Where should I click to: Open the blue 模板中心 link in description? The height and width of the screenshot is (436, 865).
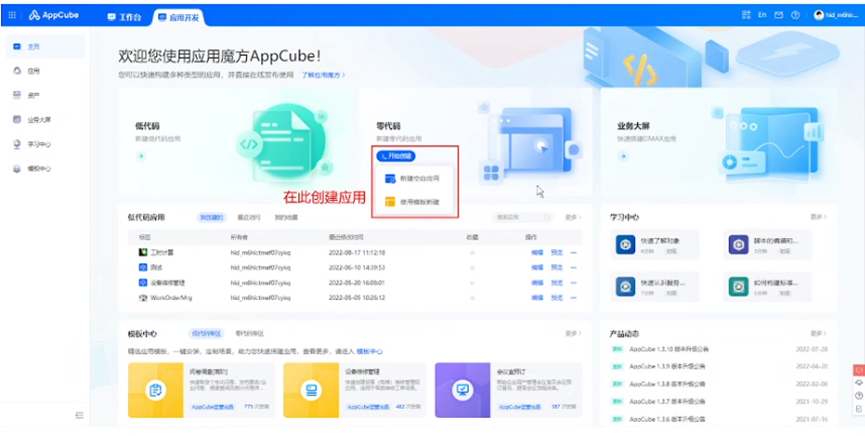point(370,351)
